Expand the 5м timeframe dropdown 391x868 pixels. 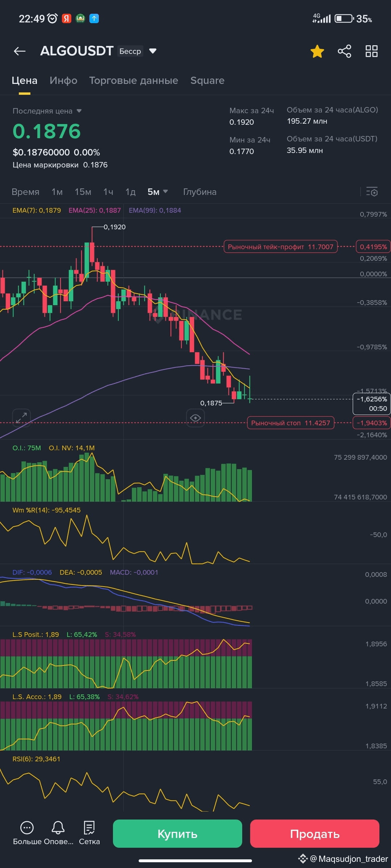tap(157, 192)
